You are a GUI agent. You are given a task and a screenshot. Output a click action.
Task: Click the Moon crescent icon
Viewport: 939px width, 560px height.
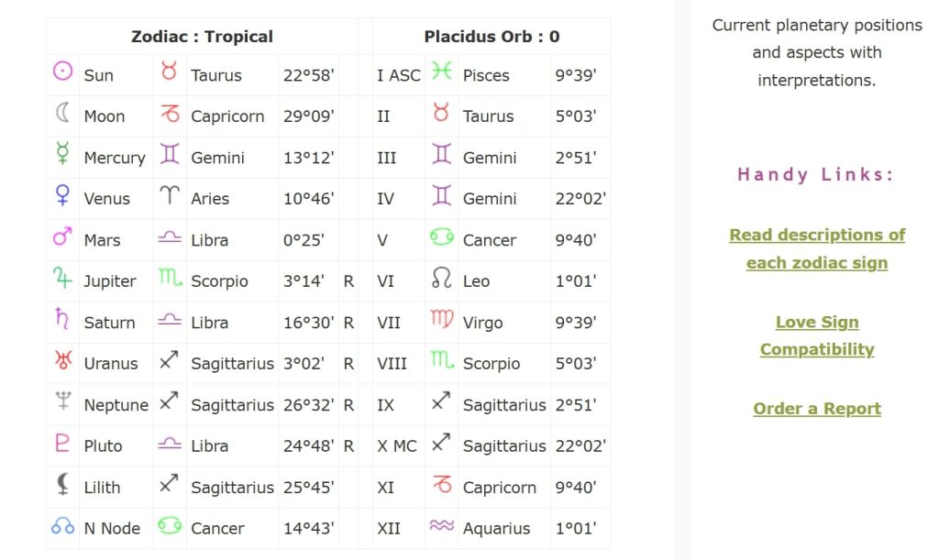62,113
